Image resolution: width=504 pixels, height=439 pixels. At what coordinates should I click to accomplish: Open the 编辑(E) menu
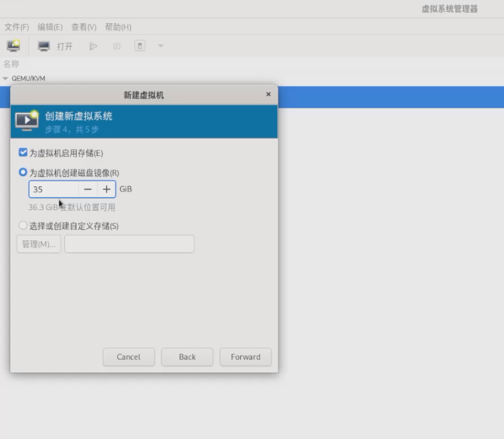[x=50, y=27]
